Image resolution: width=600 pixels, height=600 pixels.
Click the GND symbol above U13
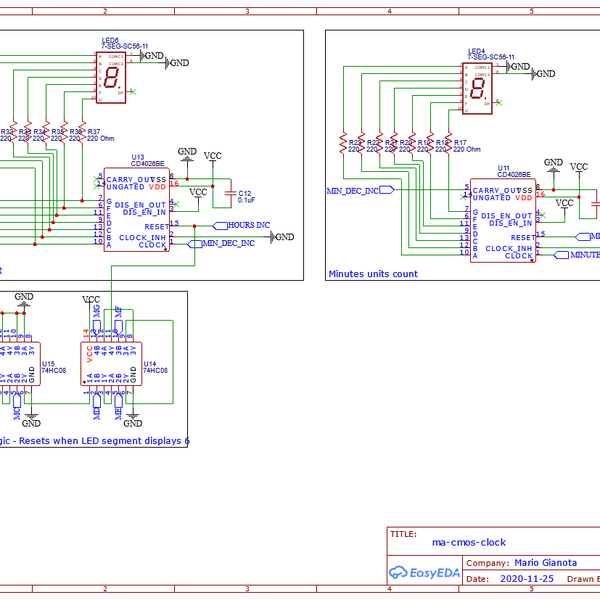click(187, 153)
